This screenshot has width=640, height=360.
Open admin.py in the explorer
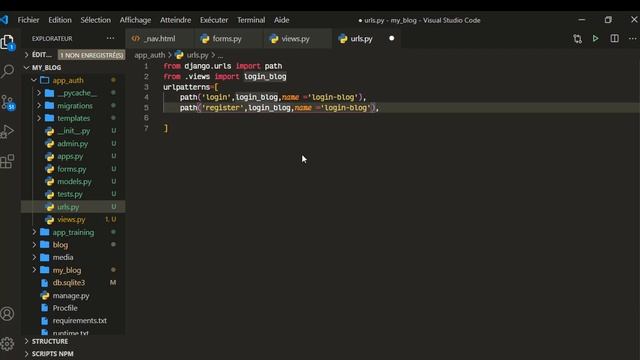click(x=73, y=144)
